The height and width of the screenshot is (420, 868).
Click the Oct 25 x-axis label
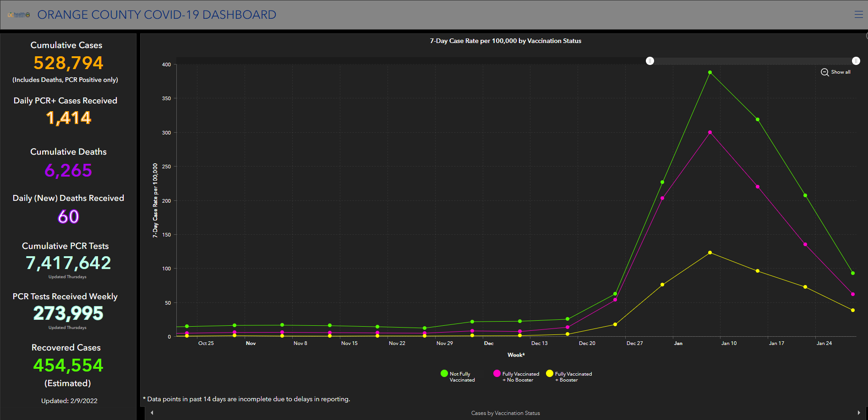206,343
